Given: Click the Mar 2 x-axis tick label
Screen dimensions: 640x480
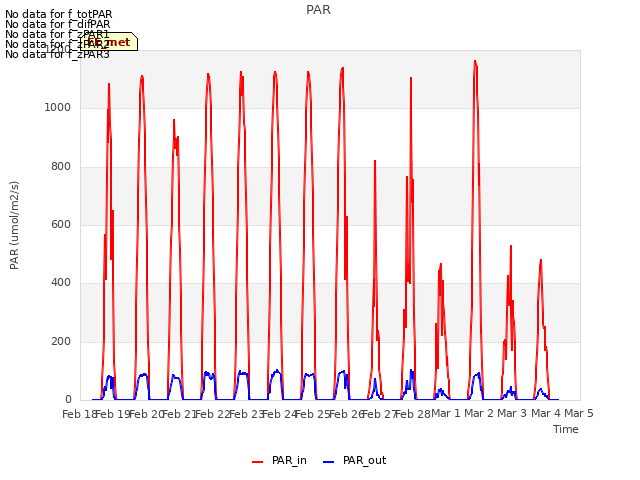Looking at the screenshot, I should tap(479, 413).
